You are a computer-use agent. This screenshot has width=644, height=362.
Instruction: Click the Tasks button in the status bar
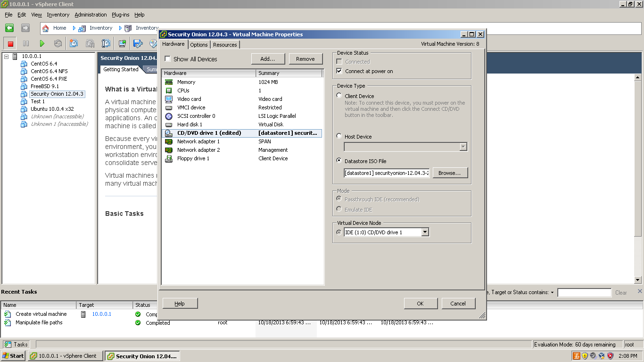pos(16,344)
